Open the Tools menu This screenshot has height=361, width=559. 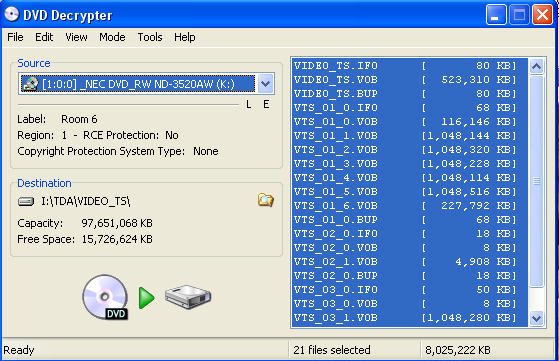coord(150,37)
